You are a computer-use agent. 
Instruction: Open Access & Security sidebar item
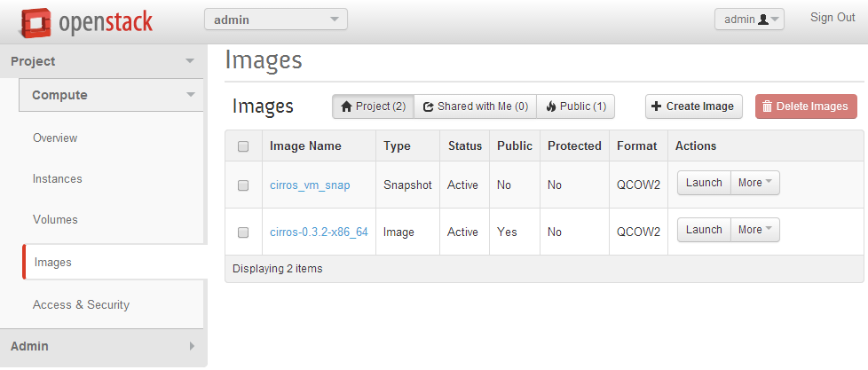(81, 305)
